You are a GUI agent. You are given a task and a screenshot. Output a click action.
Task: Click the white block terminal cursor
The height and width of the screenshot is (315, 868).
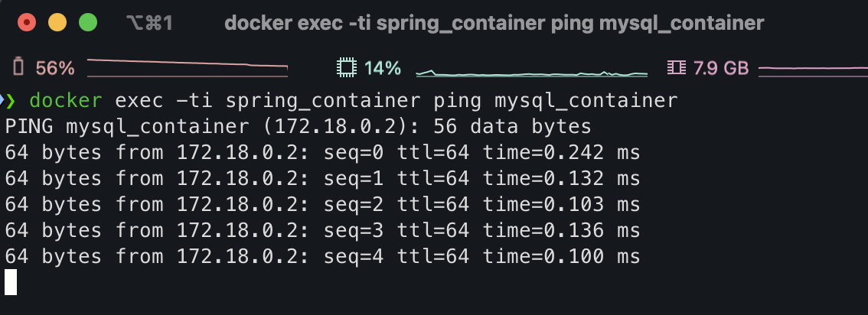[11, 282]
